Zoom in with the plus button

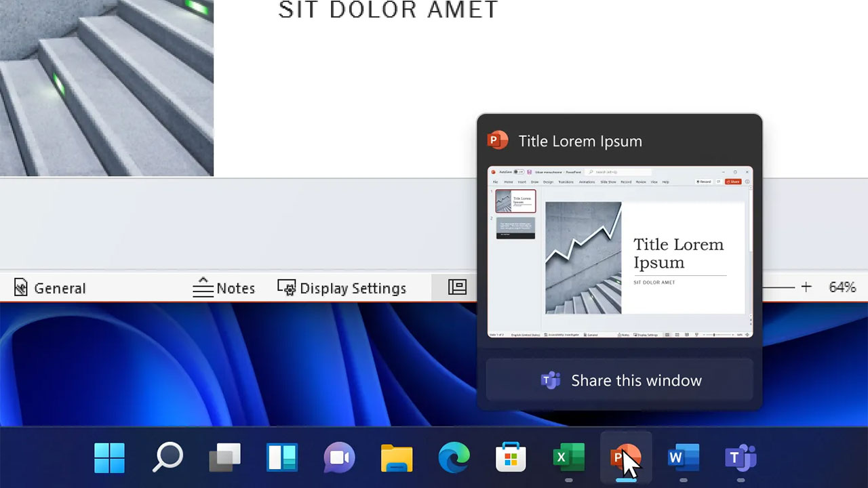point(806,287)
